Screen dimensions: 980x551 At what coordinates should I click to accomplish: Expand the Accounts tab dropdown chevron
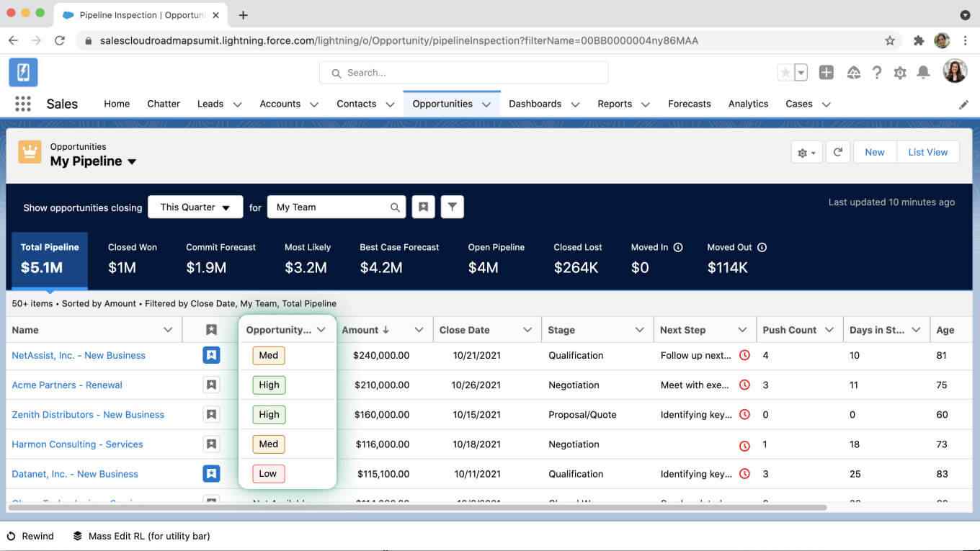coord(314,104)
